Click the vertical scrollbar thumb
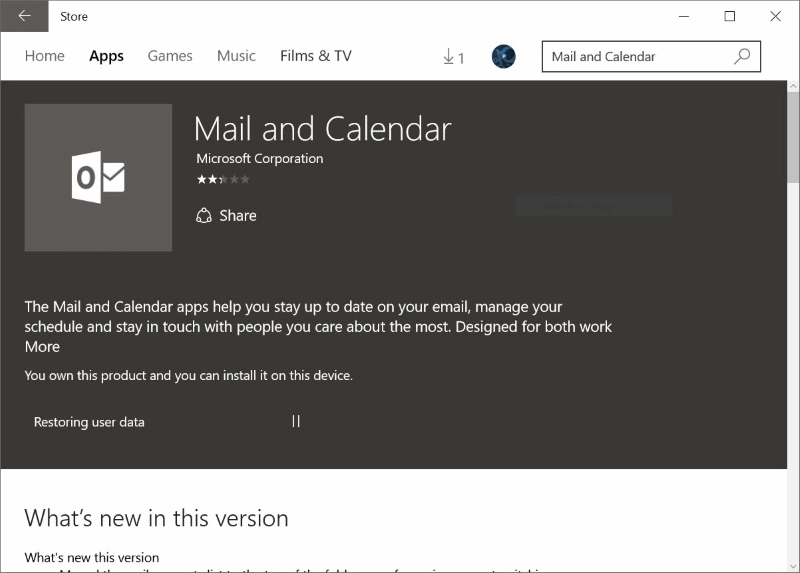The image size is (800, 573). pos(793,137)
